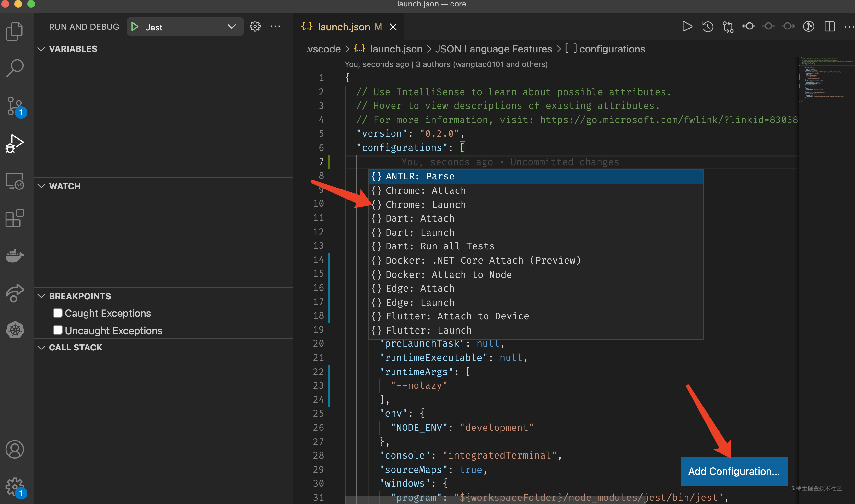This screenshot has width=855, height=504.
Task: Open the Docker view icon
Action: (15, 256)
